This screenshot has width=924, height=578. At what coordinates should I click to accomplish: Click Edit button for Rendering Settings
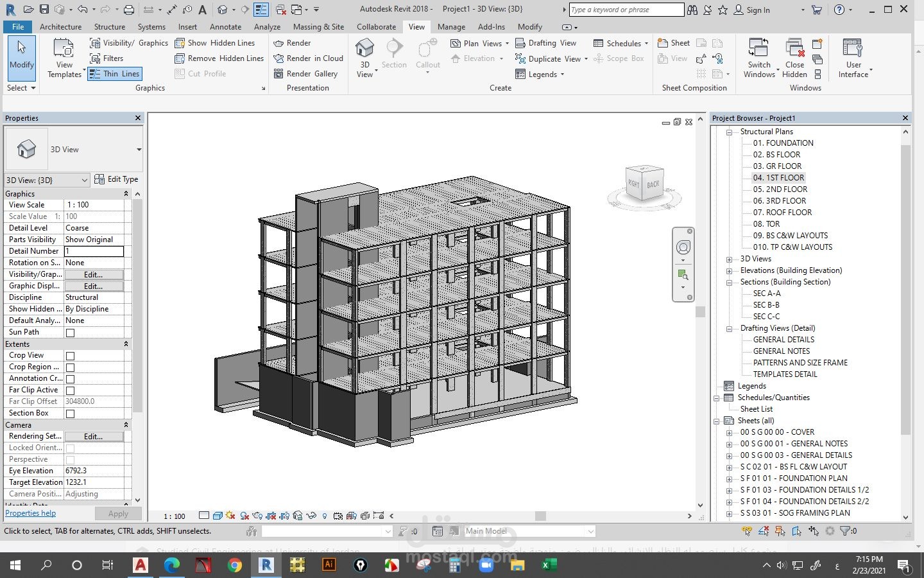[x=94, y=436]
